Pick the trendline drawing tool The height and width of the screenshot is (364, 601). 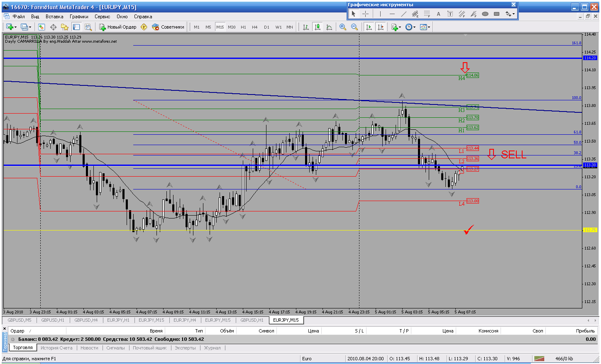[x=403, y=14]
